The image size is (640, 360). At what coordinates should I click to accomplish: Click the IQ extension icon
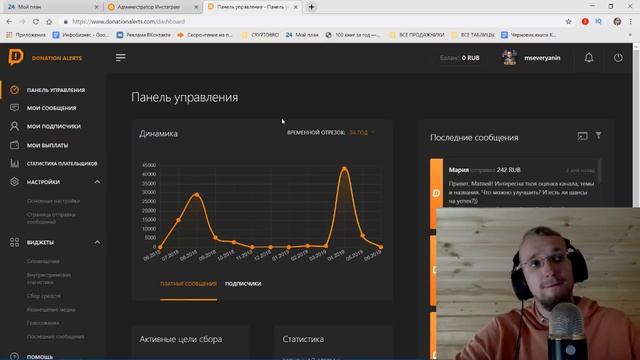click(x=598, y=22)
